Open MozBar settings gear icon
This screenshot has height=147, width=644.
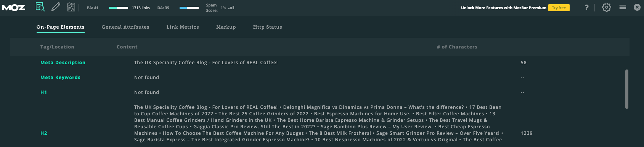click(x=606, y=7)
